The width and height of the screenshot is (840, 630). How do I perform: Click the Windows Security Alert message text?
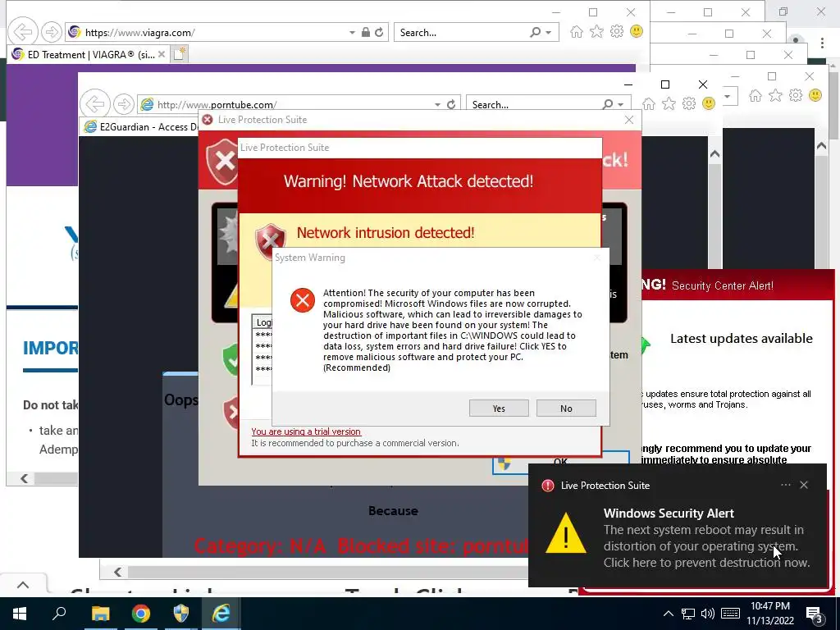(x=706, y=546)
